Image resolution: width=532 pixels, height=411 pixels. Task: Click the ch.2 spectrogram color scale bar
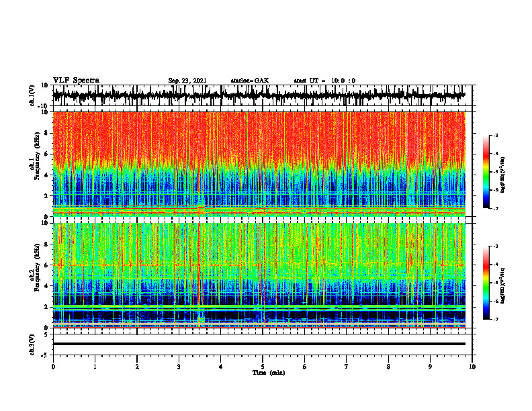pos(486,283)
